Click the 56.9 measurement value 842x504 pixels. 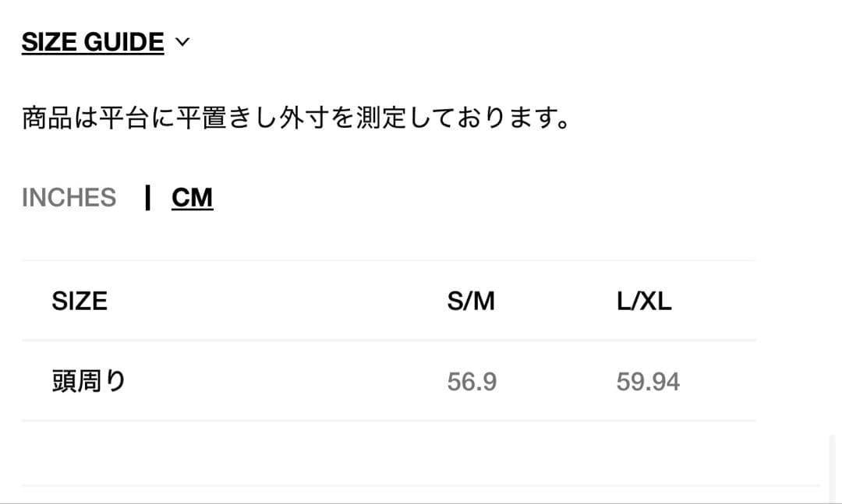472,382
